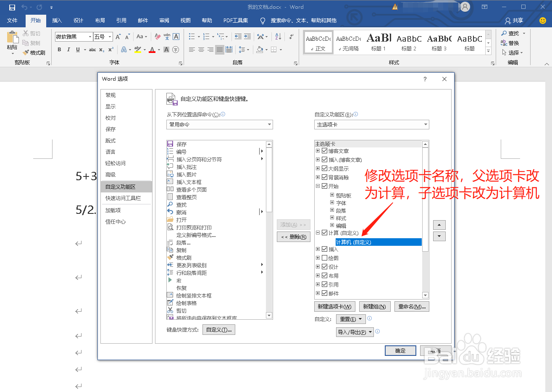Click the superscript x² icon
The height and width of the screenshot is (392, 552).
pos(111,50)
